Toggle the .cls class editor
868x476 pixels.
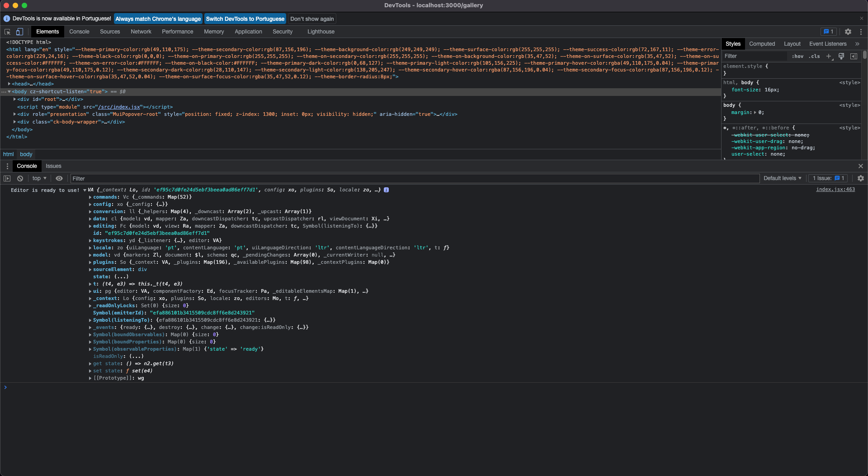[x=815, y=56]
